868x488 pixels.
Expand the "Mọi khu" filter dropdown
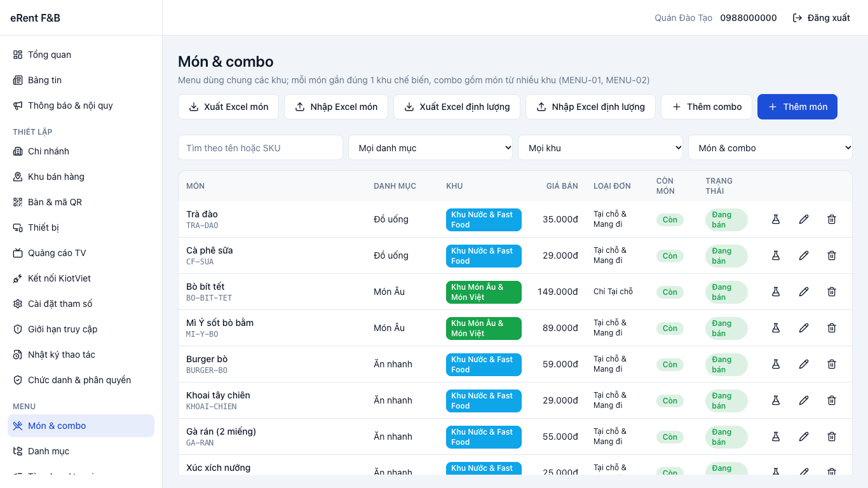point(600,148)
